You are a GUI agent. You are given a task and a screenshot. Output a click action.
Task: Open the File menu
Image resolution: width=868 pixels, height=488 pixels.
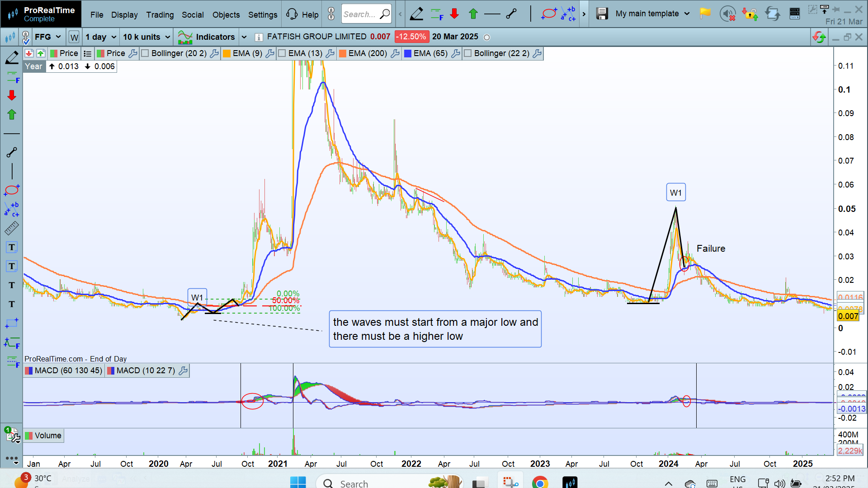click(97, 14)
